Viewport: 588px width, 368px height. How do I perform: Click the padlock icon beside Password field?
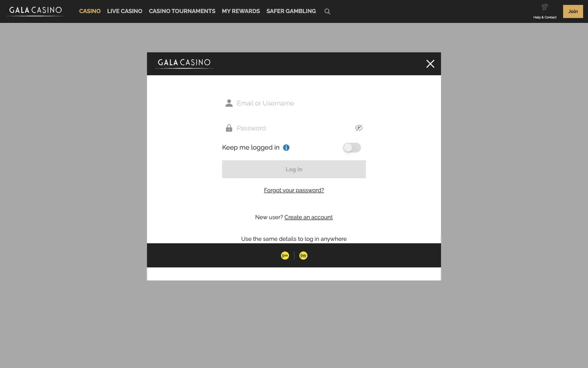click(229, 128)
